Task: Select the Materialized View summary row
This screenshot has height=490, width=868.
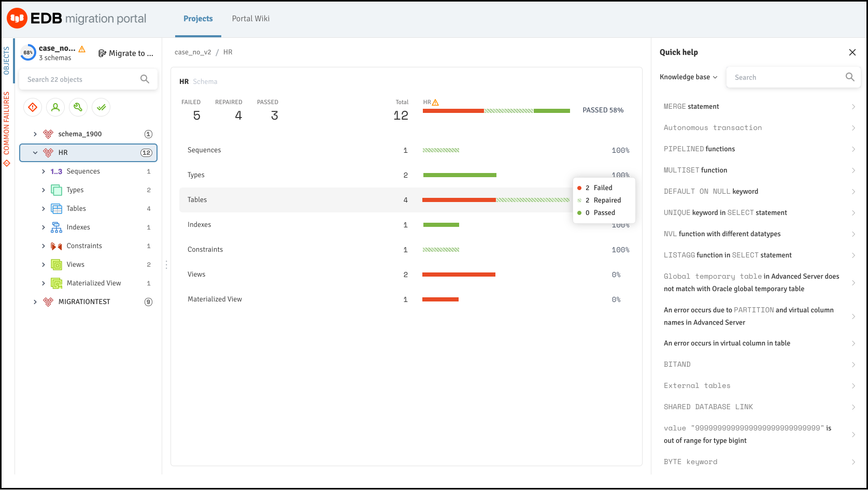Action: 406,299
